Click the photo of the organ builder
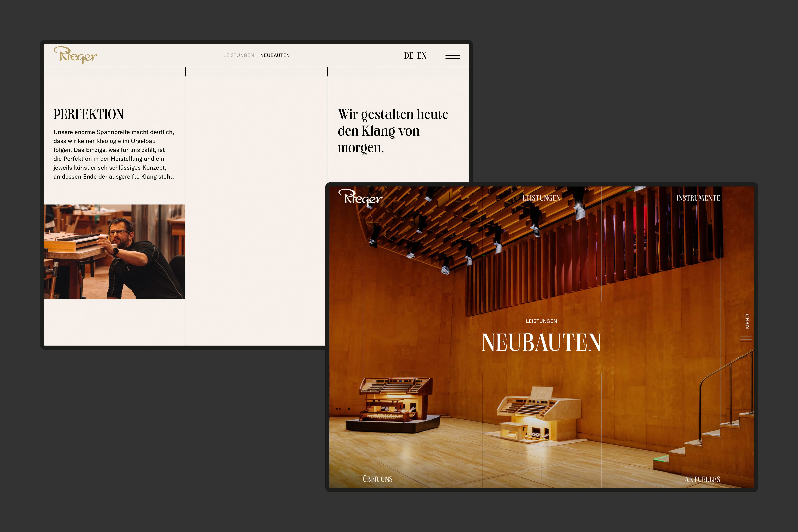This screenshot has height=532, width=798. (x=114, y=251)
